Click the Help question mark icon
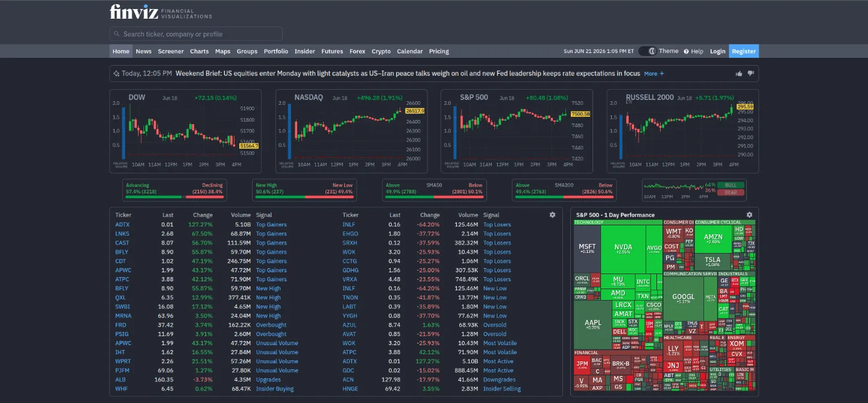This screenshot has height=403, width=868. coord(687,51)
